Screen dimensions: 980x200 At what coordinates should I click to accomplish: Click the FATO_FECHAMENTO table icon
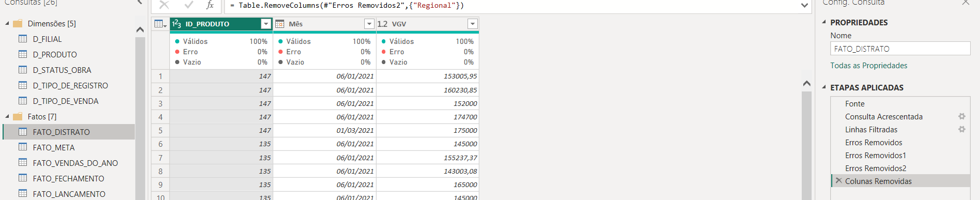[23, 178]
